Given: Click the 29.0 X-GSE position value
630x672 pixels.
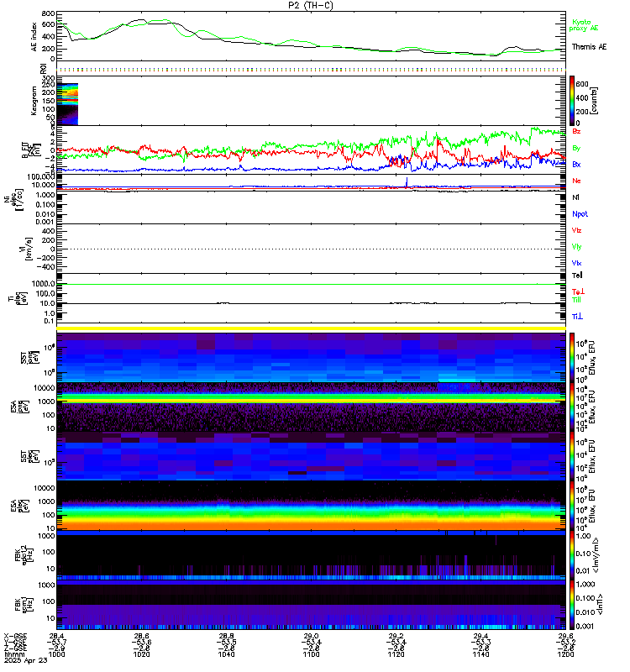Looking at the screenshot, I should click(x=311, y=637).
